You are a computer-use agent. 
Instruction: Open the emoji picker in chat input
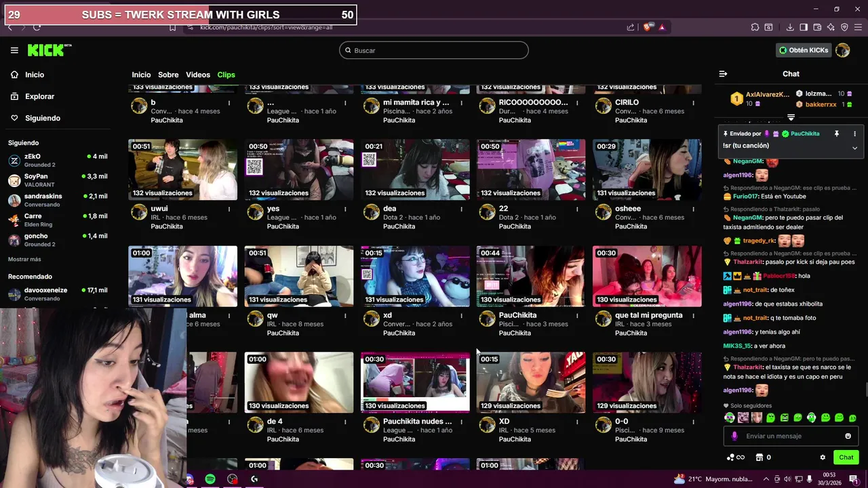(x=848, y=436)
